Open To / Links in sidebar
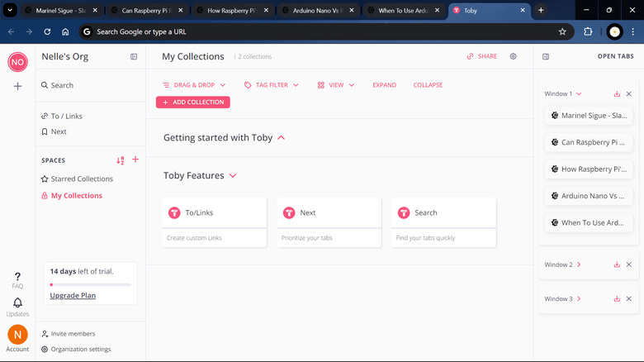This screenshot has height=362, width=644. [62, 117]
